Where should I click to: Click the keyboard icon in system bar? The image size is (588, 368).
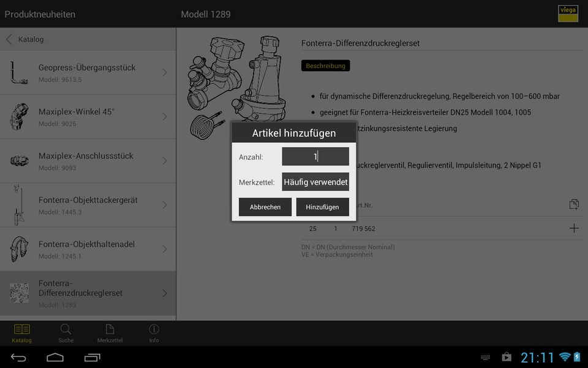485,358
